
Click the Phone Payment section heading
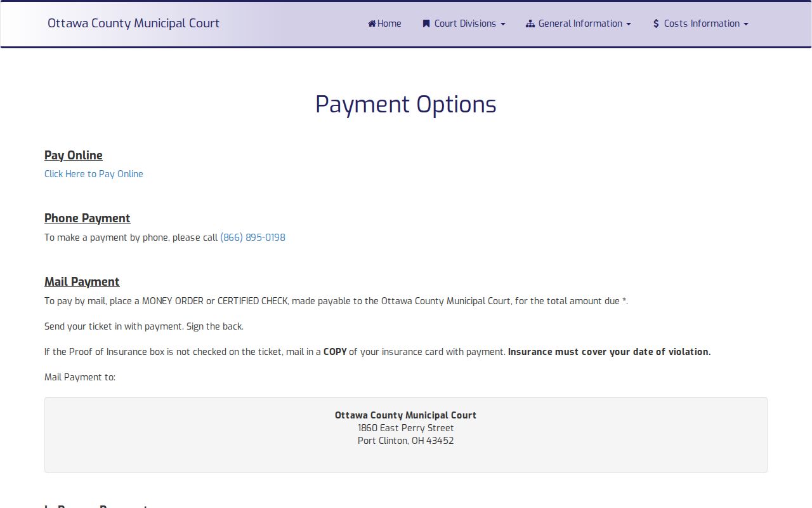[88, 218]
